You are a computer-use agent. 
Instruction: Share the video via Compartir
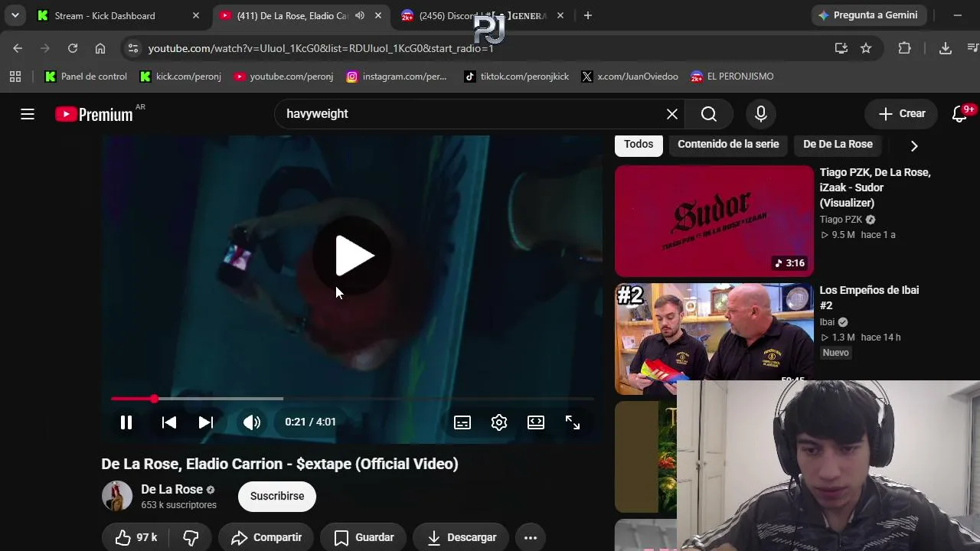point(266,537)
